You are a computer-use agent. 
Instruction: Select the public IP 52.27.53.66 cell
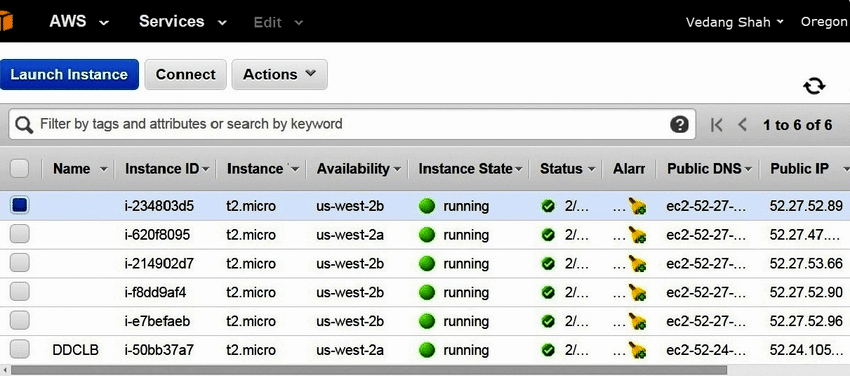tap(806, 264)
